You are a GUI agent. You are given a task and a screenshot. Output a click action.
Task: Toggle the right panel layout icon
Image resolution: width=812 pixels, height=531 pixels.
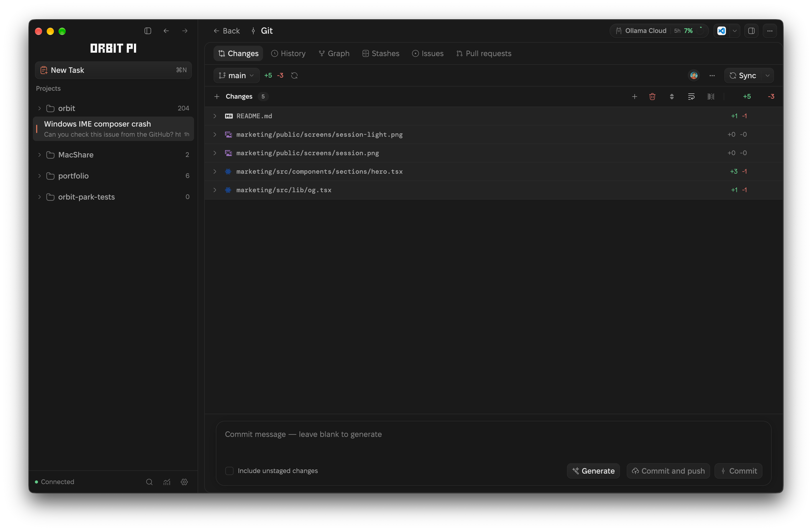click(751, 31)
